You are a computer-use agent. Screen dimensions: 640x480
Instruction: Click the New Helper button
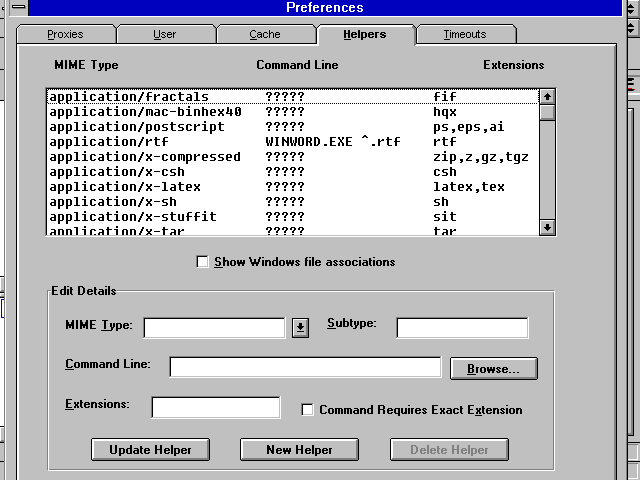click(299, 450)
